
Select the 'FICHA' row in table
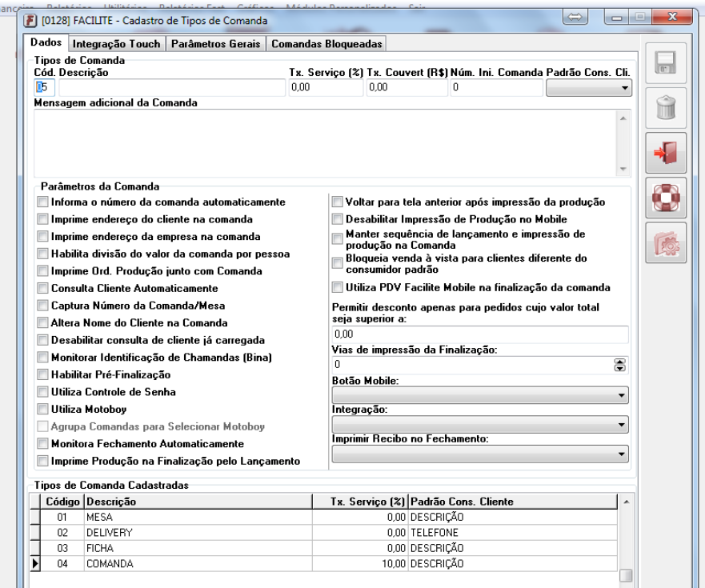pos(329,549)
